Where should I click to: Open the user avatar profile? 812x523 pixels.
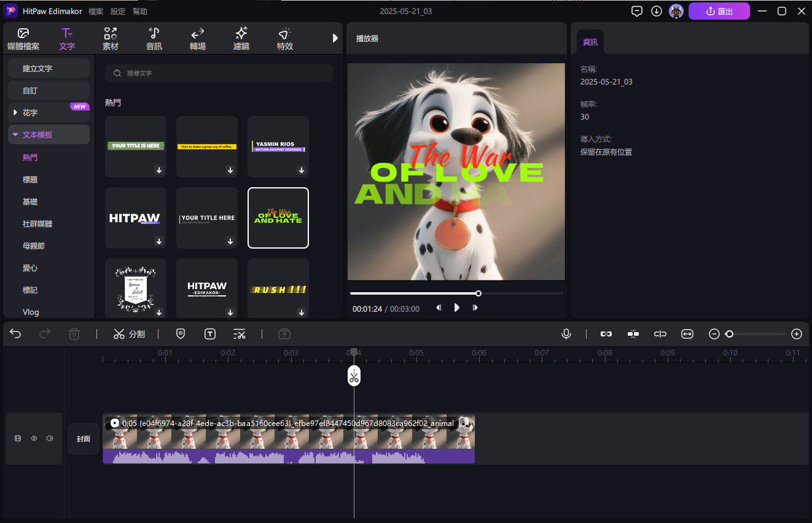point(676,11)
